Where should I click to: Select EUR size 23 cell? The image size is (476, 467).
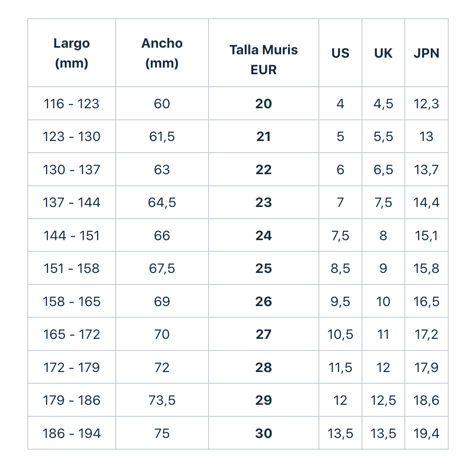(x=263, y=202)
